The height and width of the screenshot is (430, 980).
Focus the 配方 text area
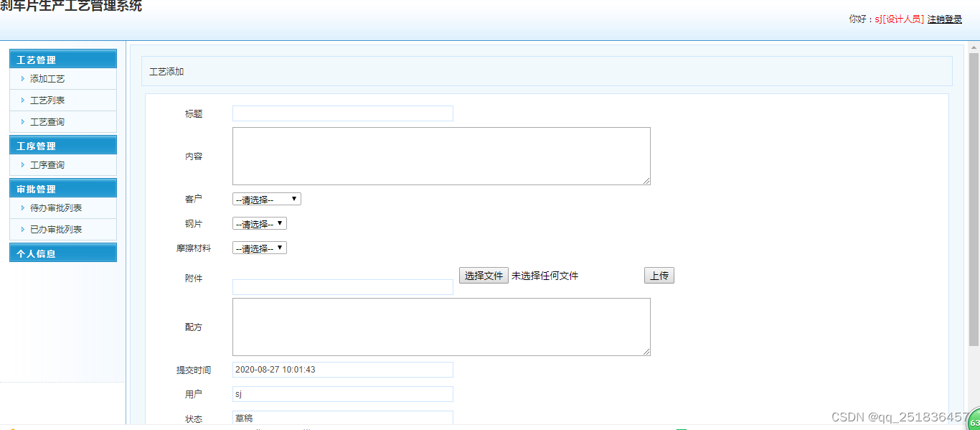pyautogui.click(x=441, y=327)
